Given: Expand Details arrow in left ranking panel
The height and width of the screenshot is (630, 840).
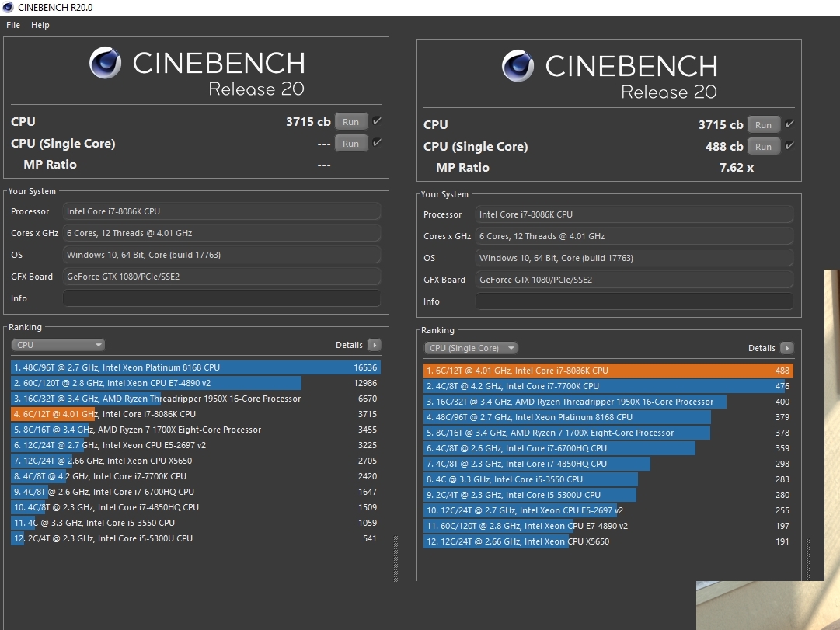Looking at the screenshot, I should click(x=375, y=345).
